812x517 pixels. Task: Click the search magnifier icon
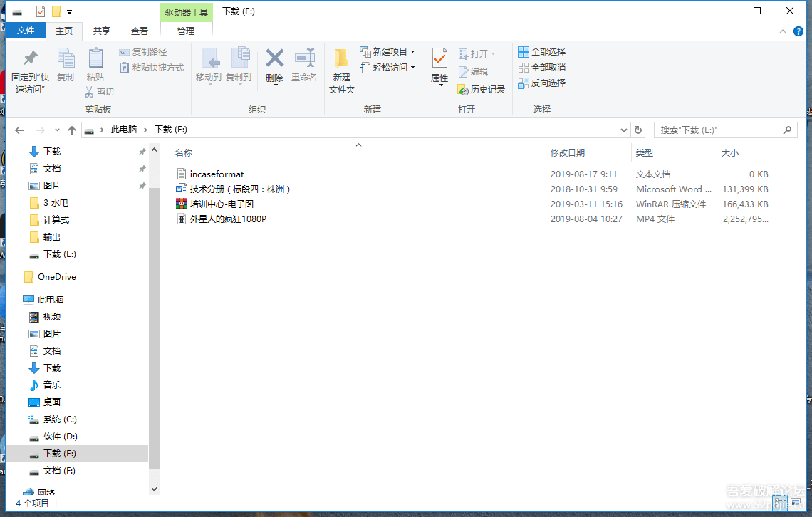click(x=787, y=130)
